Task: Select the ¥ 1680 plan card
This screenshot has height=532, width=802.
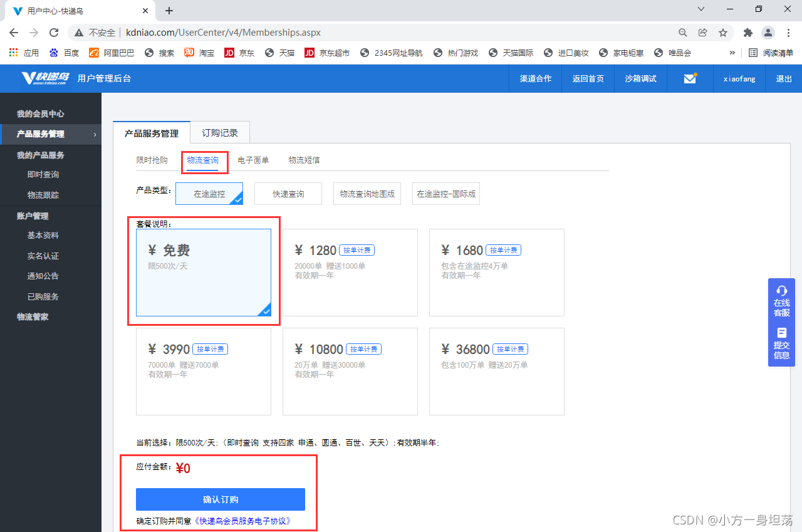Action: click(497, 273)
